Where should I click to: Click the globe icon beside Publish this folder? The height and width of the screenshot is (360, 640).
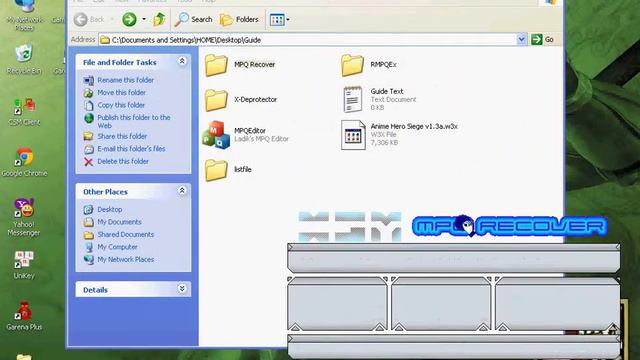coord(89,118)
